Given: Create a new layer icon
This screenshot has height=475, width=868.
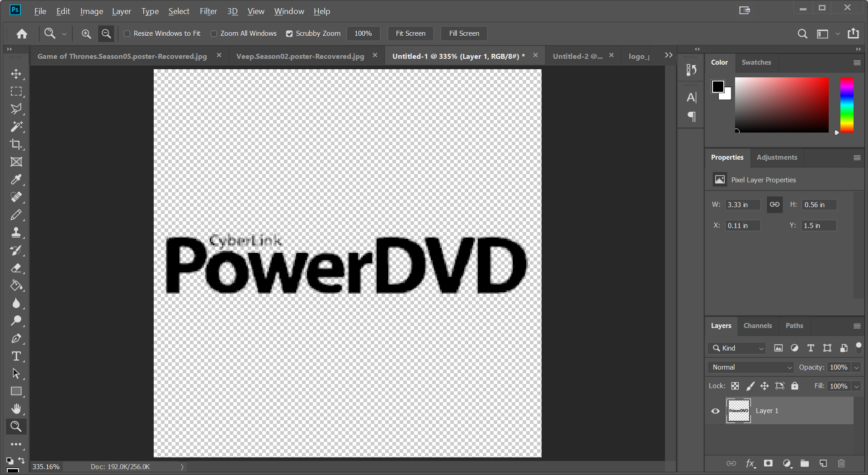Looking at the screenshot, I should (823, 463).
